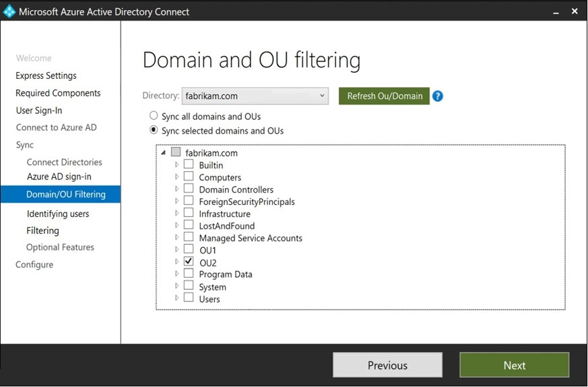Expand the Computers node arrow

(176, 177)
